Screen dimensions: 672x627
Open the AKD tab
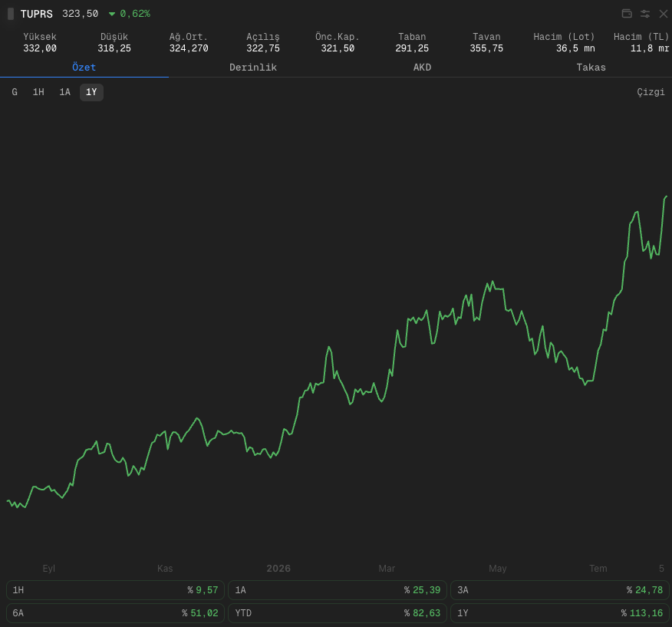[x=422, y=68]
